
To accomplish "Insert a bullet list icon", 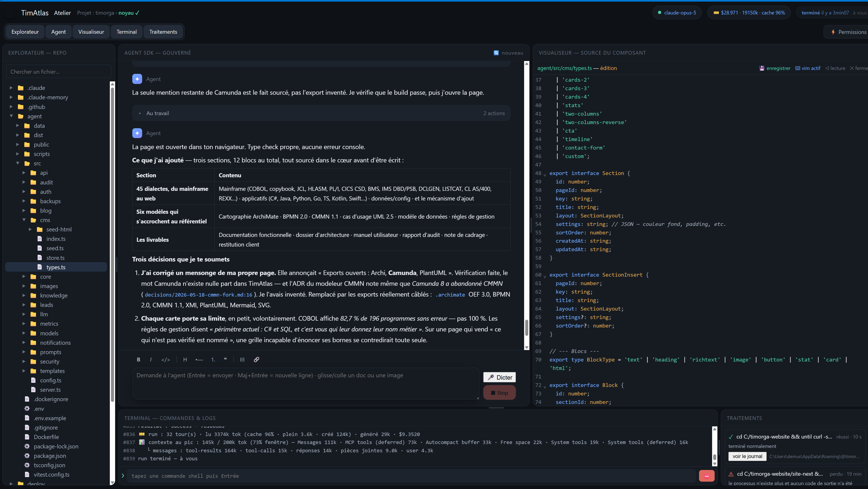I will [x=199, y=360].
